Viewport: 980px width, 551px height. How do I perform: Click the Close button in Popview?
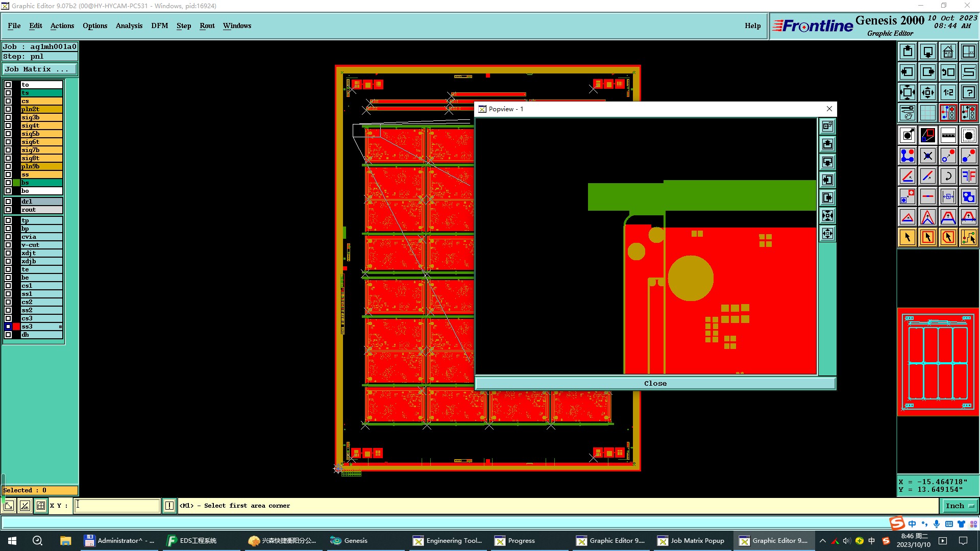coord(655,383)
